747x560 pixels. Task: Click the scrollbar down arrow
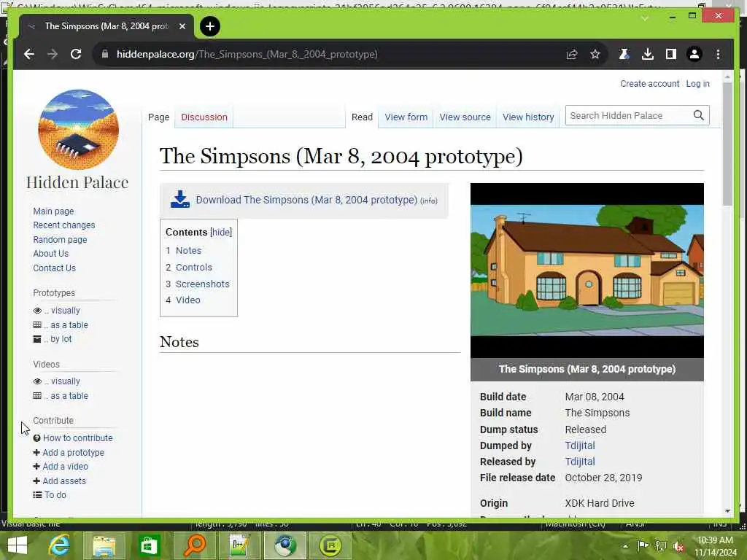pos(727,511)
